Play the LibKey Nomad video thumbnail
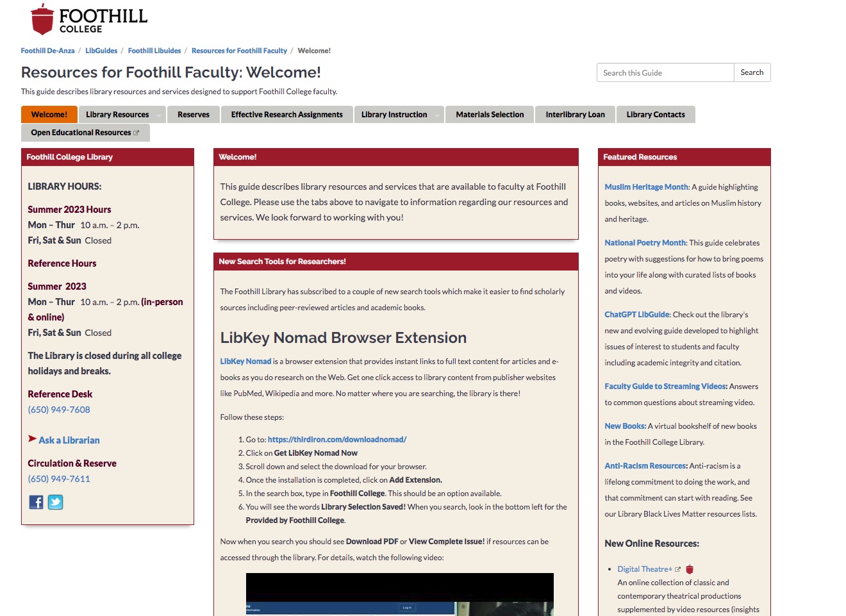 point(399,594)
